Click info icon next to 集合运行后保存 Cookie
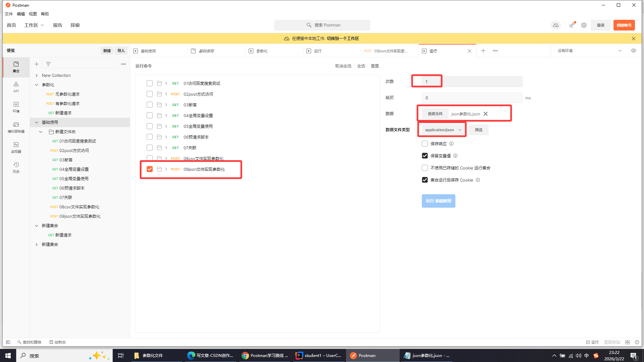This screenshot has width=644, height=362. point(478,180)
